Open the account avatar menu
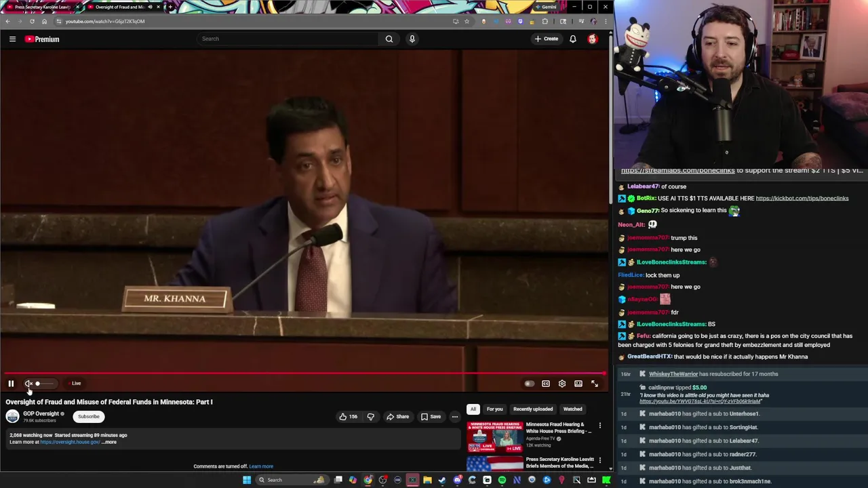Image resolution: width=868 pixels, height=488 pixels. 592,39
